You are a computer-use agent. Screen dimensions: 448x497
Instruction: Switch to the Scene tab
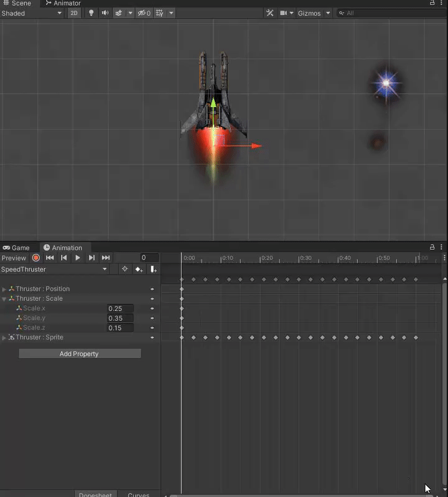[x=17, y=3]
